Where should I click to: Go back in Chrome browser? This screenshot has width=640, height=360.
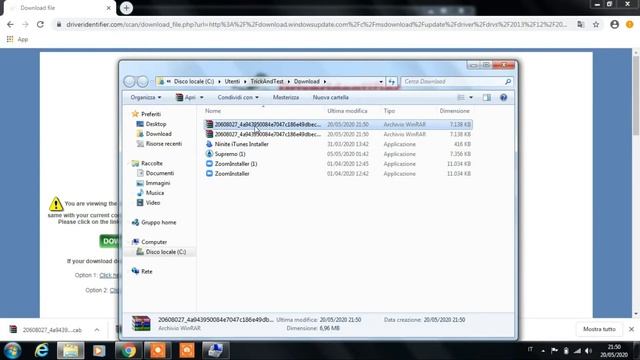pyautogui.click(x=10, y=24)
